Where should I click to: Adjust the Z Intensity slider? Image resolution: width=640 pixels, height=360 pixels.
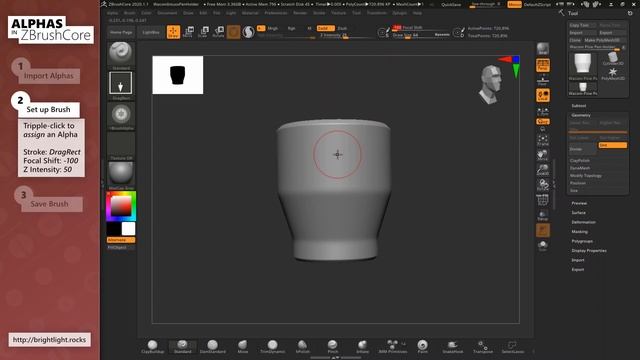point(345,36)
